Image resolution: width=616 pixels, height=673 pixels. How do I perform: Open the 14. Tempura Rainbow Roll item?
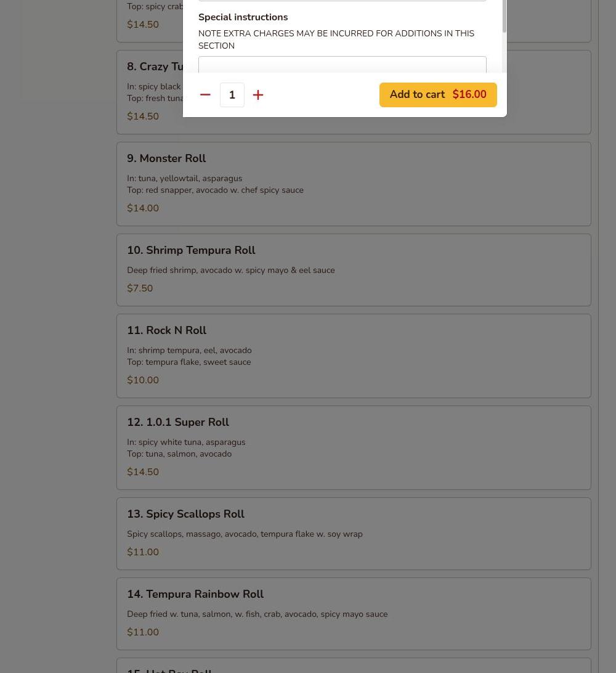[x=354, y=614]
